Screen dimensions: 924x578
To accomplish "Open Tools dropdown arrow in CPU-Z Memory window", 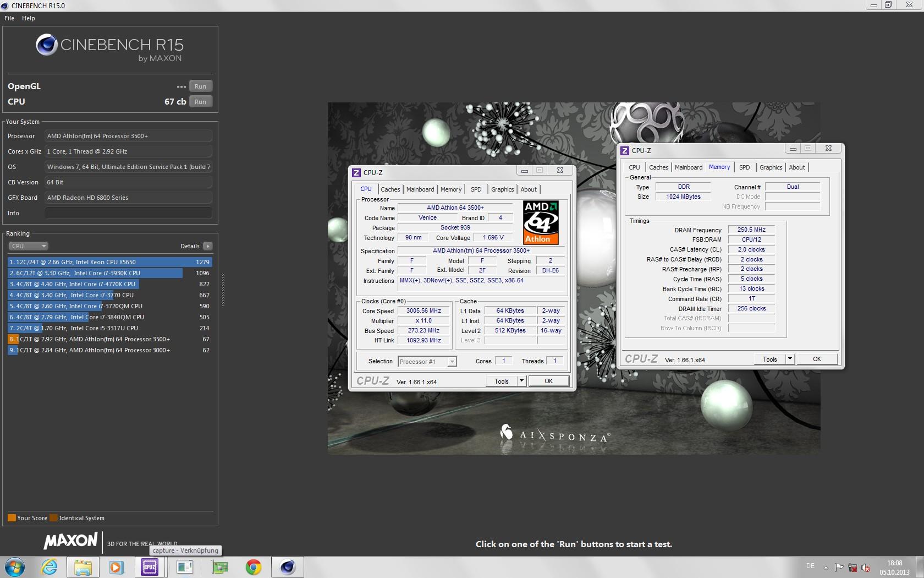I will click(x=790, y=359).
